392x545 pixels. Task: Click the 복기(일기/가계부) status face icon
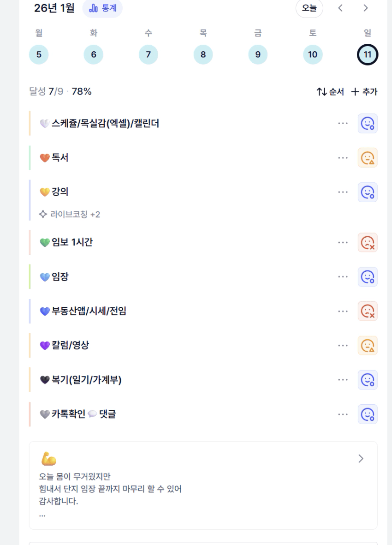coord(368,380)
